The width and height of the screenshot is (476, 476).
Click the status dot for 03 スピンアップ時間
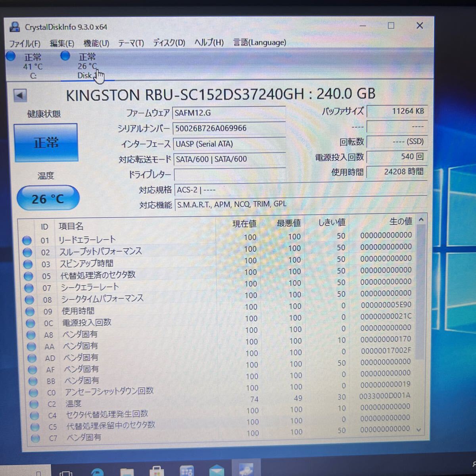28,264
